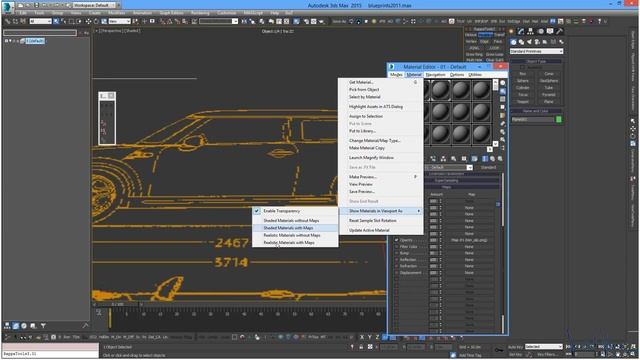
Task: Open the Selected key filter dropdown
Action: [544, 347]
